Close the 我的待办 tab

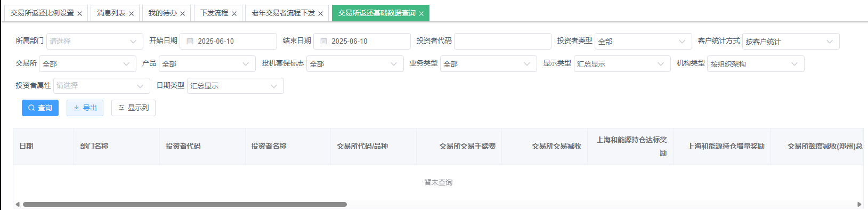[183, 14]
